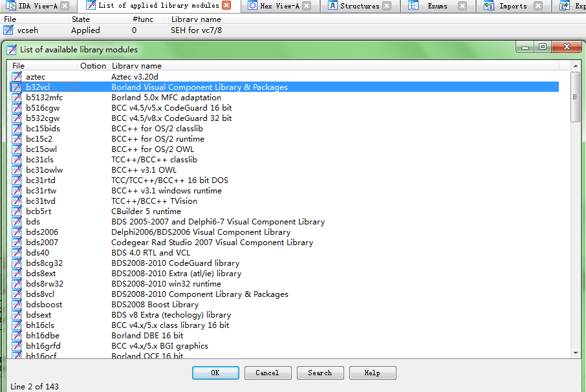Click the vcseh applied module icon

coord(8,30)
